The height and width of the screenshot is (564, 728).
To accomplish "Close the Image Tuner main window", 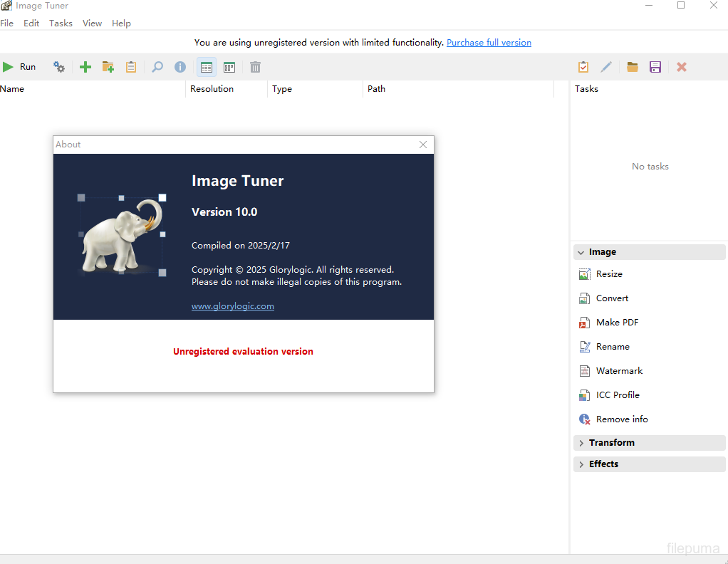I will point(714,6).
